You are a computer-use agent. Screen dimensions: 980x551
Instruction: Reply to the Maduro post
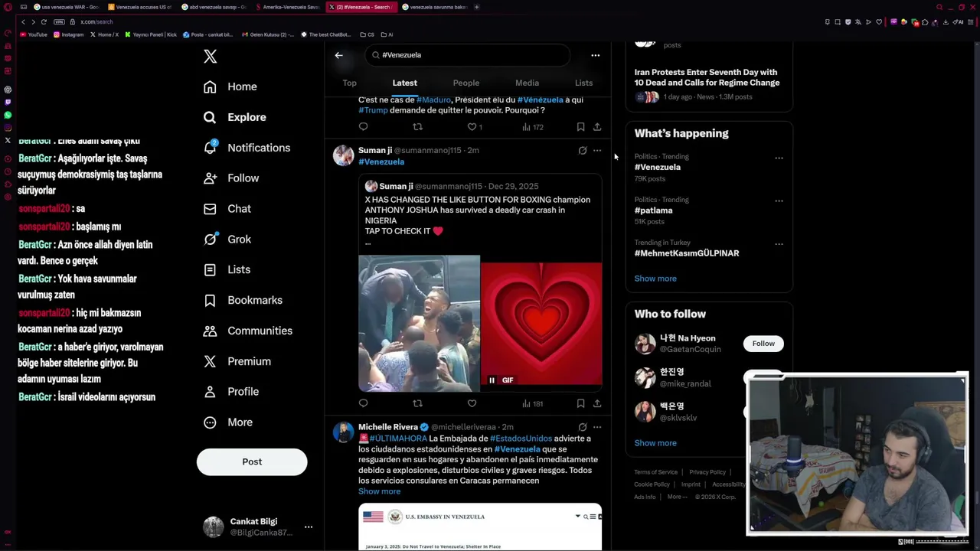(x=364, y=127)
